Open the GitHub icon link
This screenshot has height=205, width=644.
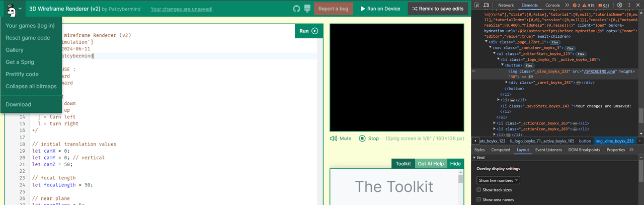296,9
